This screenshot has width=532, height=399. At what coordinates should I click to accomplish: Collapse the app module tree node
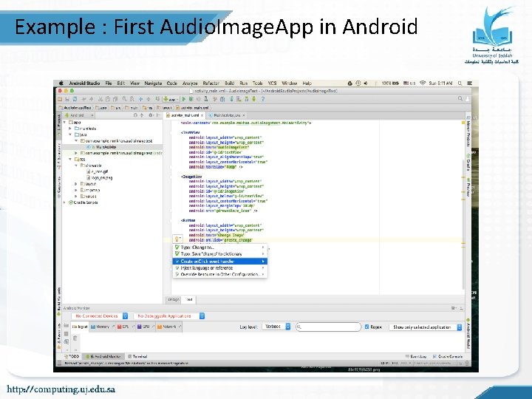pos(65,122)
